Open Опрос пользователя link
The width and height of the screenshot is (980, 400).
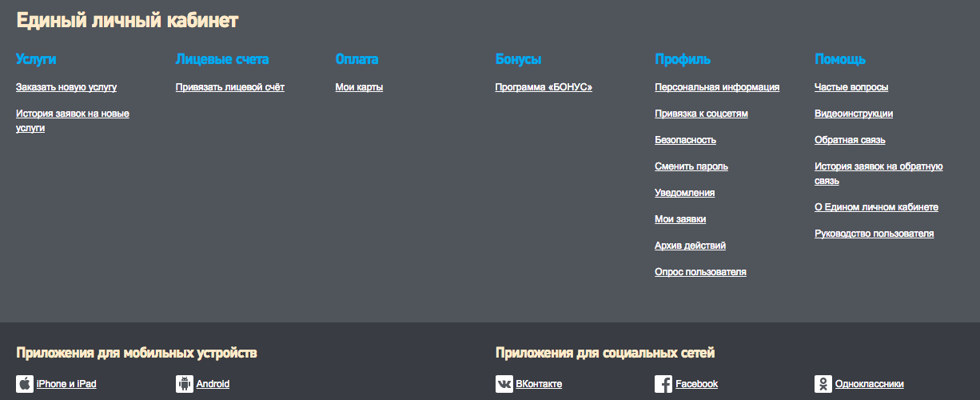tap(701, 272)
